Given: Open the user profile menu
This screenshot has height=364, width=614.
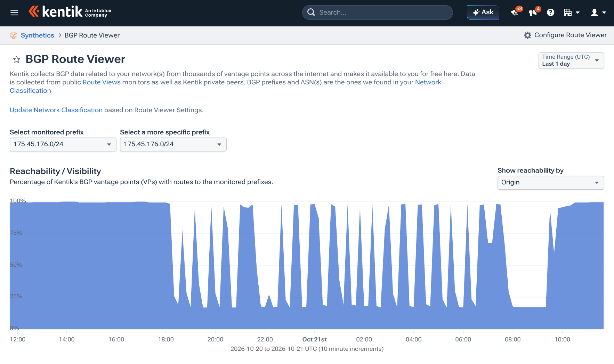Looking at the screenshot, I should click(x=598, y=13).
